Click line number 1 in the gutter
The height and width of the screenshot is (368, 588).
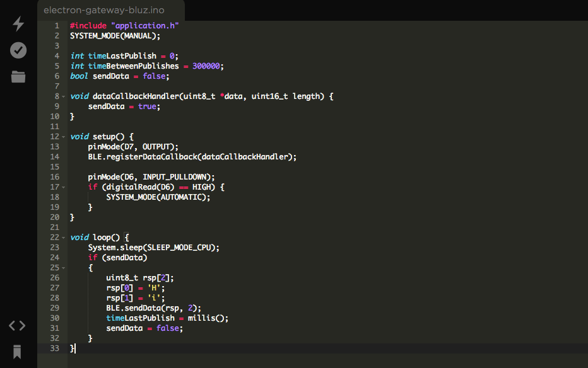[x=57, y=25]
